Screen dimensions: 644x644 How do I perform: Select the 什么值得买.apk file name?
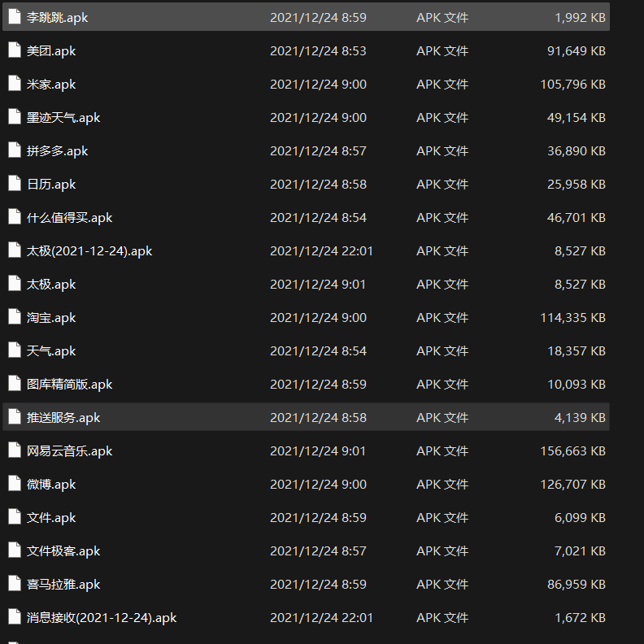[x=69, y=217]
